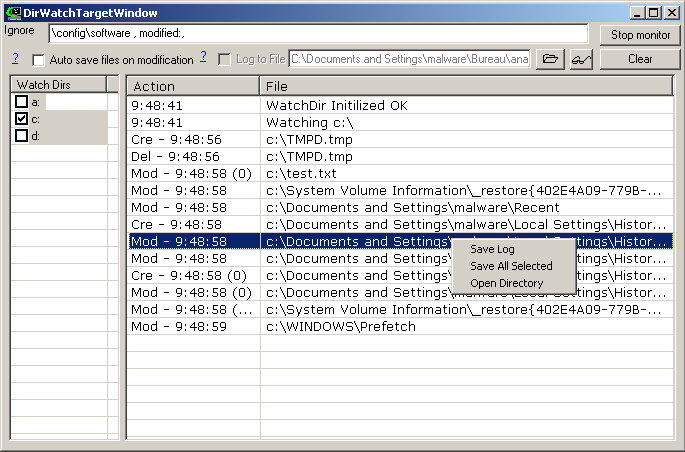Uncheck the c: drive watch checkbox

21,119
